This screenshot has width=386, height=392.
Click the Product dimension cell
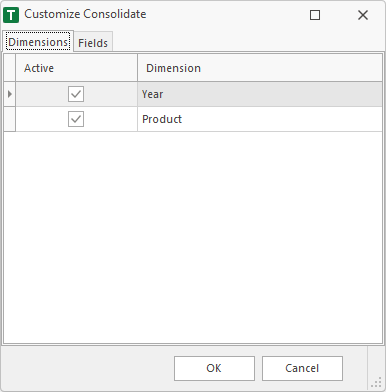tap(260, 119)
